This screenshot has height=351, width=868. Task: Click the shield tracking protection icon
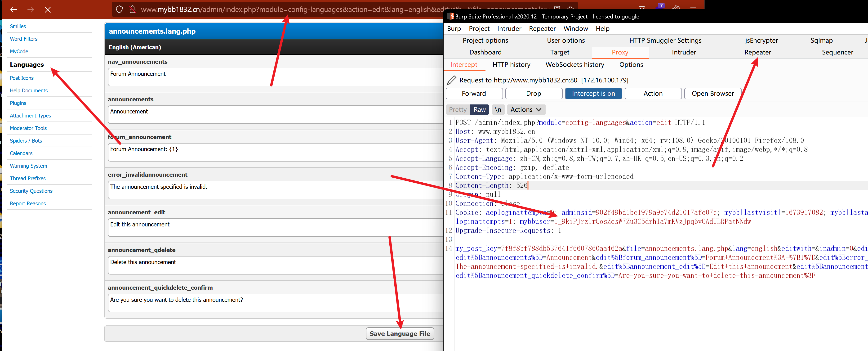119,9
